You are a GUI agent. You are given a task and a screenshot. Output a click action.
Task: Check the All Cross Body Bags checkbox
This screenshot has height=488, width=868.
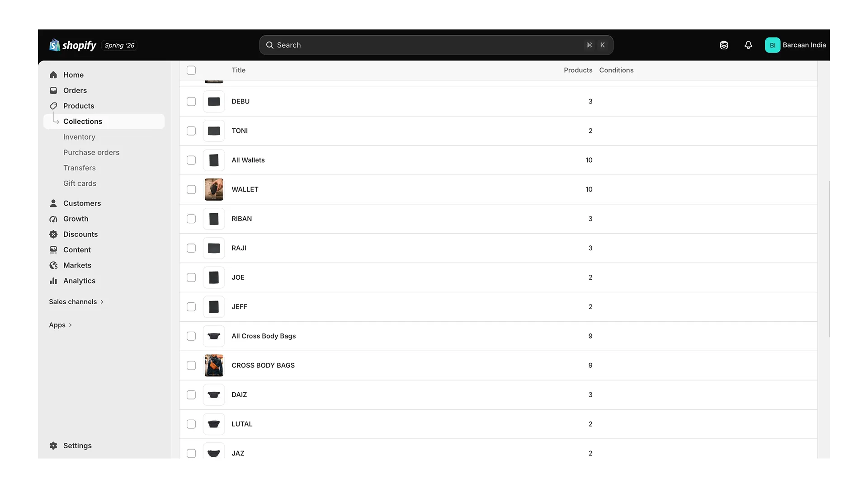[x=191, y=336]
